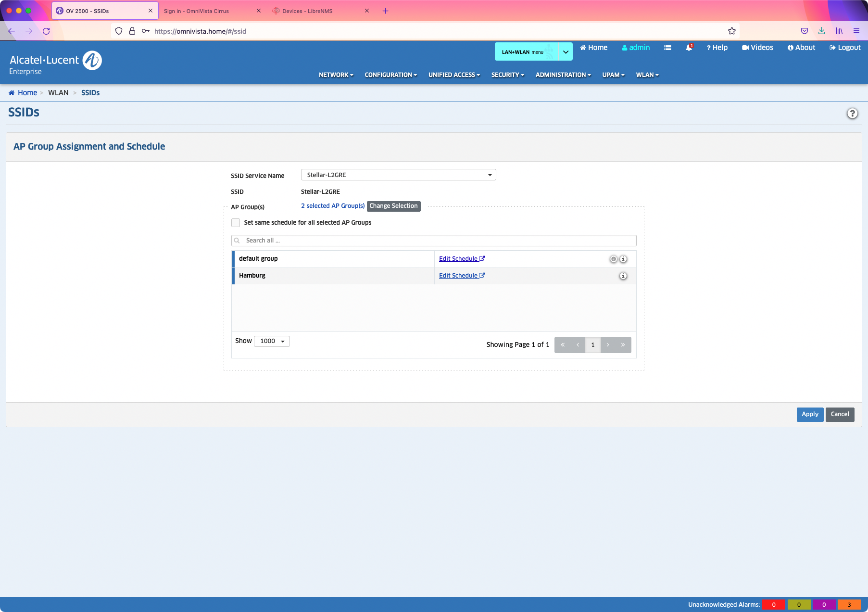Click info icon in Hamburg row
The image size is (868, 612).
[623, 276]
